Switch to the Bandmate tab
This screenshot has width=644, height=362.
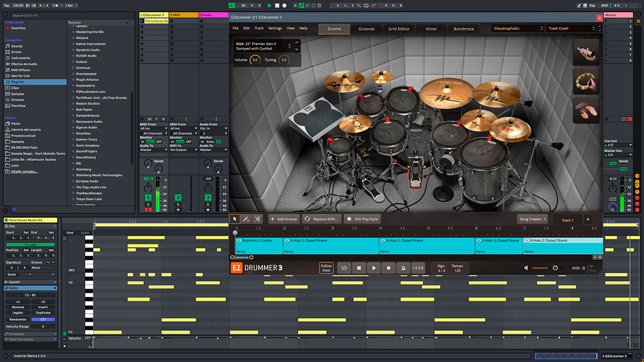(x=464, y=29)
